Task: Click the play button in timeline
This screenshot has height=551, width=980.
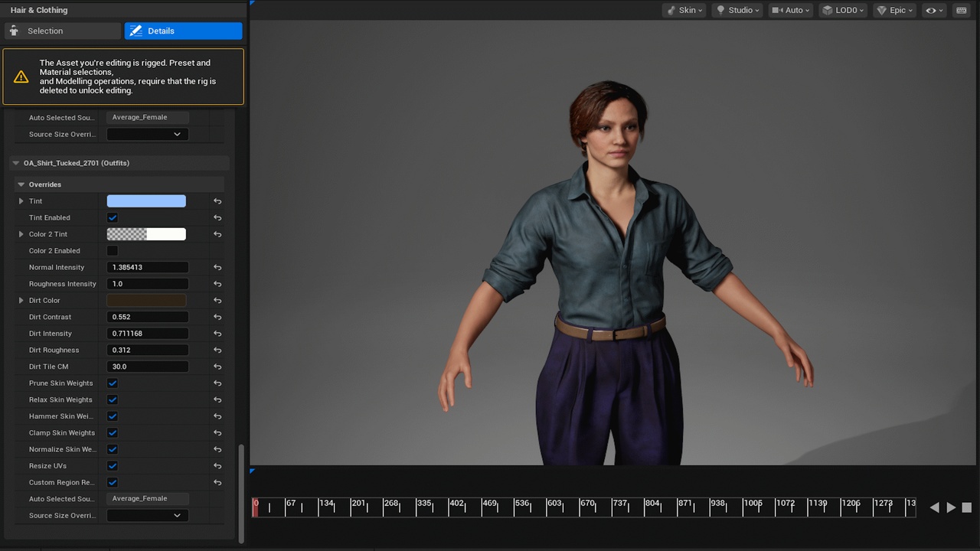Action: 951,507
